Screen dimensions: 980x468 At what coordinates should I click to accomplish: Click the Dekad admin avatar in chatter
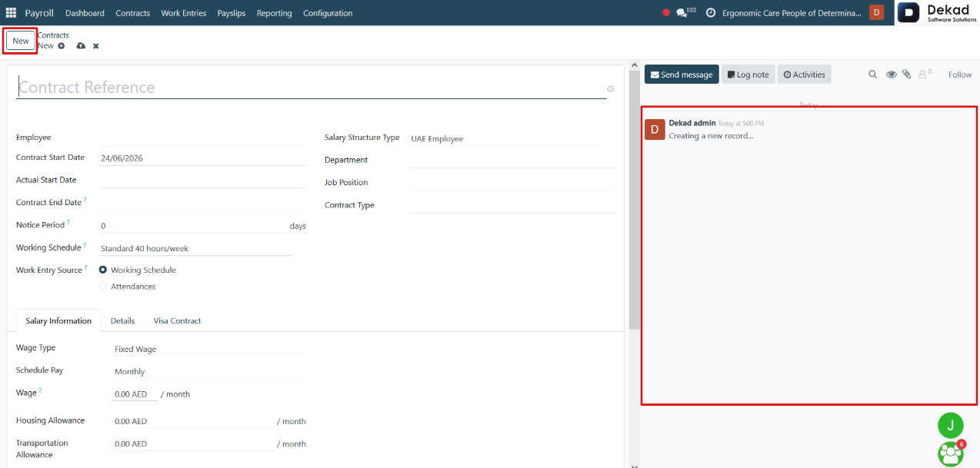(655, 129)
